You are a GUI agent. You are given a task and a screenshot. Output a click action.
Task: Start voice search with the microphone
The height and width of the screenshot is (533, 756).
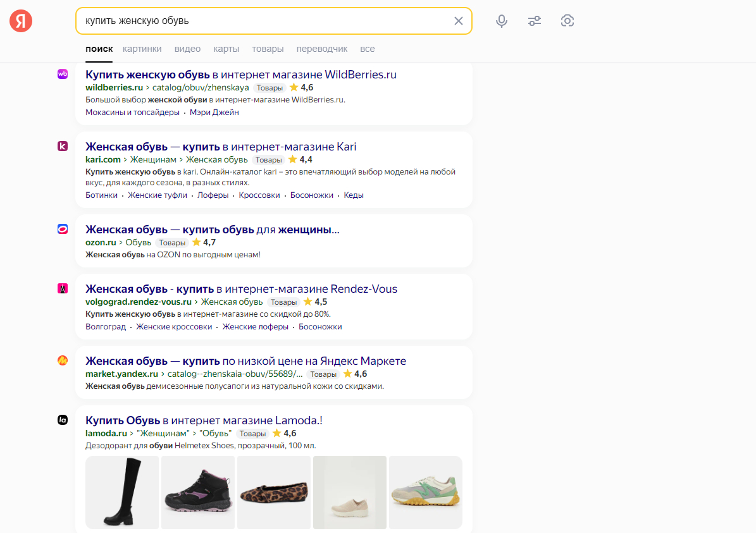point(502,21)
